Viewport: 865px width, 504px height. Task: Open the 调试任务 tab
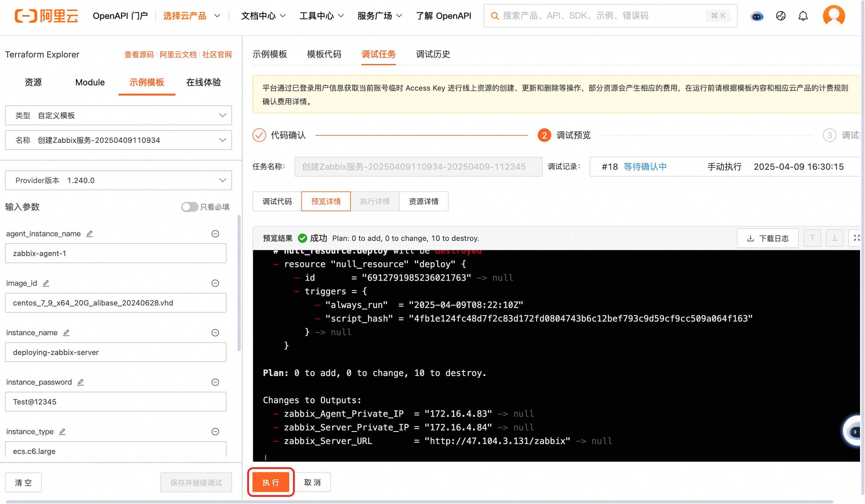coord(378,54)
